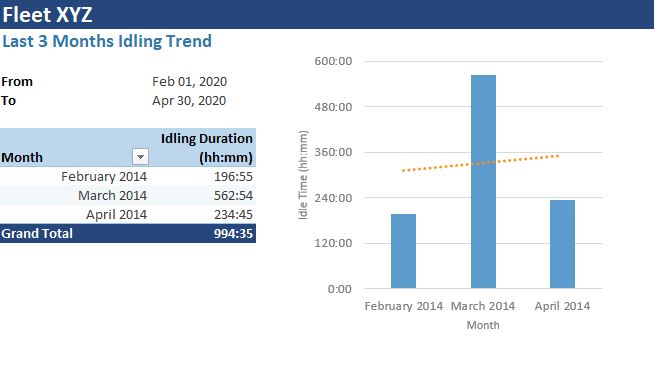Click March 2014 category label under chart

click(483, 306)
